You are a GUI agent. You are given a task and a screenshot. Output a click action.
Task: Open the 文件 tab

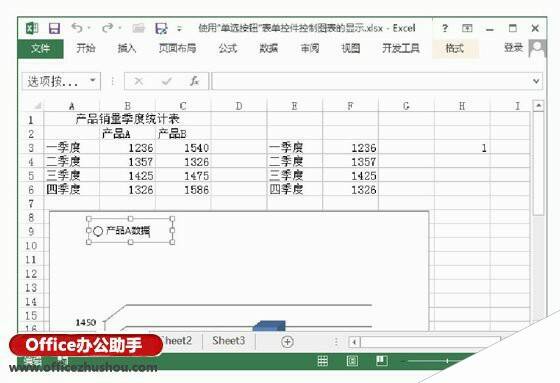[40, 48]
